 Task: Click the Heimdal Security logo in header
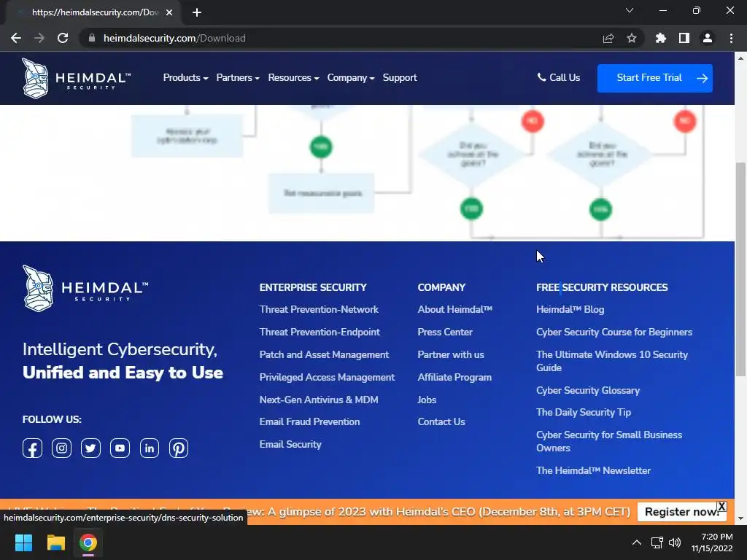[x=76, y=78]
